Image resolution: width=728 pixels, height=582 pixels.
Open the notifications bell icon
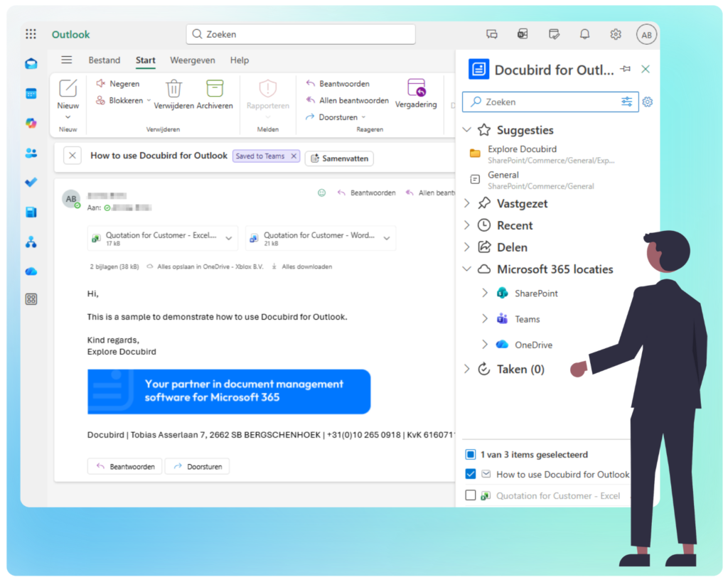584,34
